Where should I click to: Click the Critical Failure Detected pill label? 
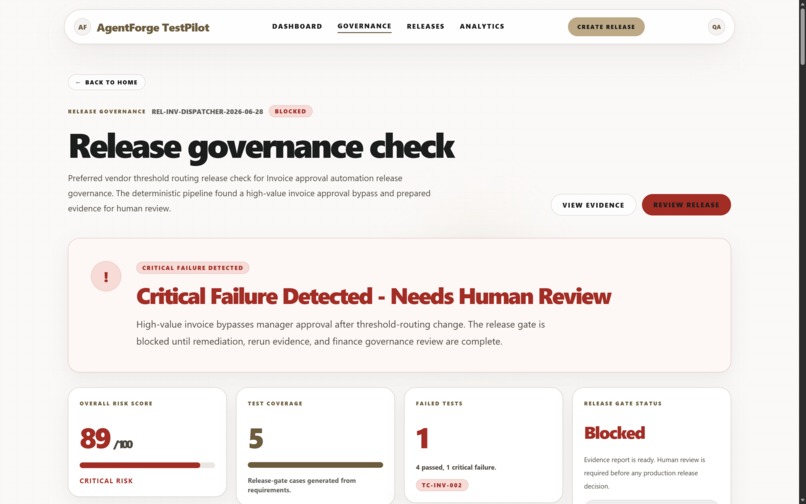[193, 267]
